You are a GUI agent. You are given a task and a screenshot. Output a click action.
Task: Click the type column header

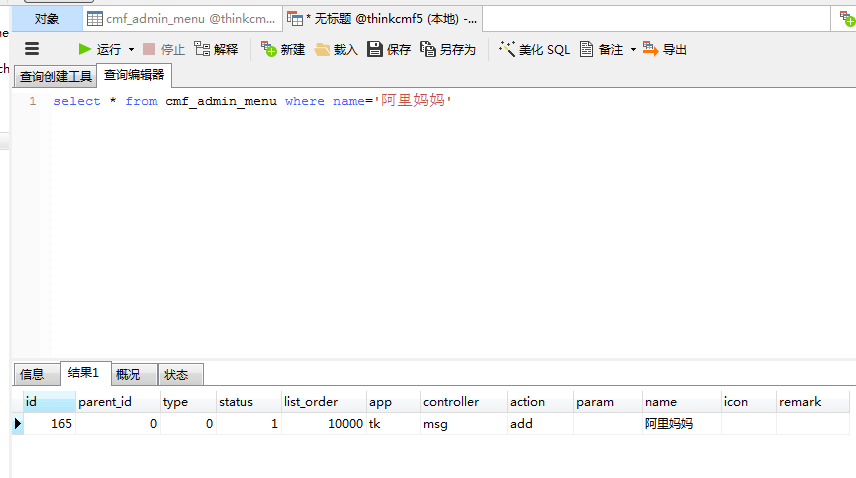pyautogui.click(x=188, y=402)
